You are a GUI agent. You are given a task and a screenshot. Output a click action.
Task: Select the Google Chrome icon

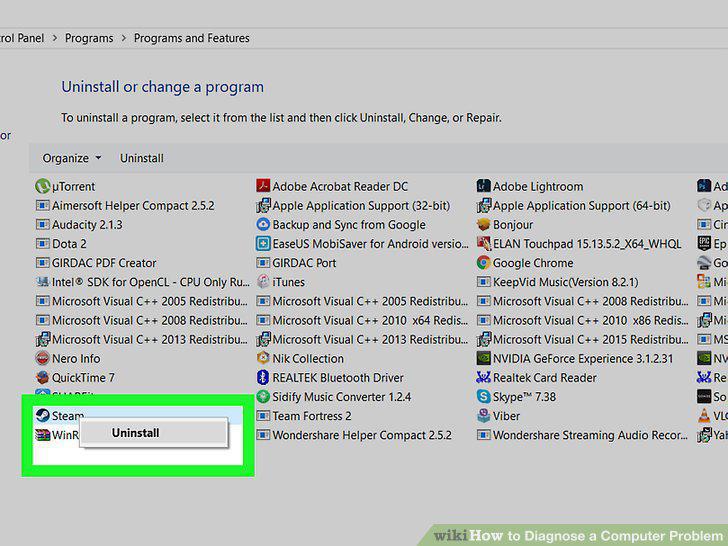tap(483, 263)
